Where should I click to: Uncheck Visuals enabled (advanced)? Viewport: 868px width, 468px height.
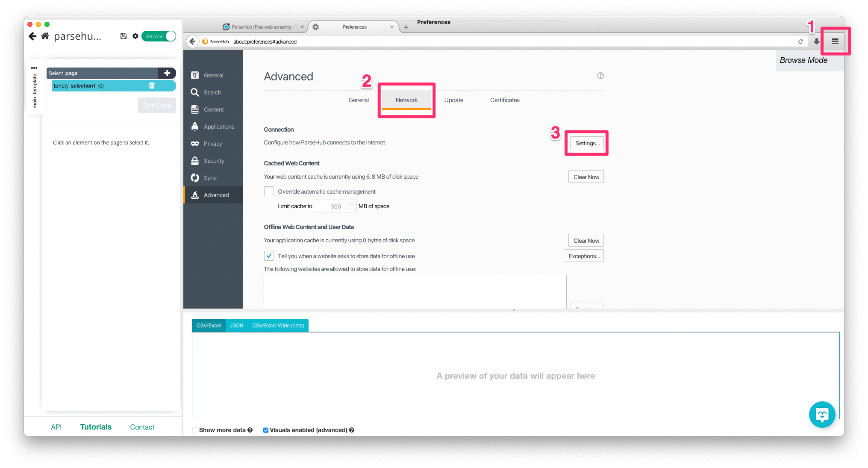pyautogui.click(x=266, y=430)
